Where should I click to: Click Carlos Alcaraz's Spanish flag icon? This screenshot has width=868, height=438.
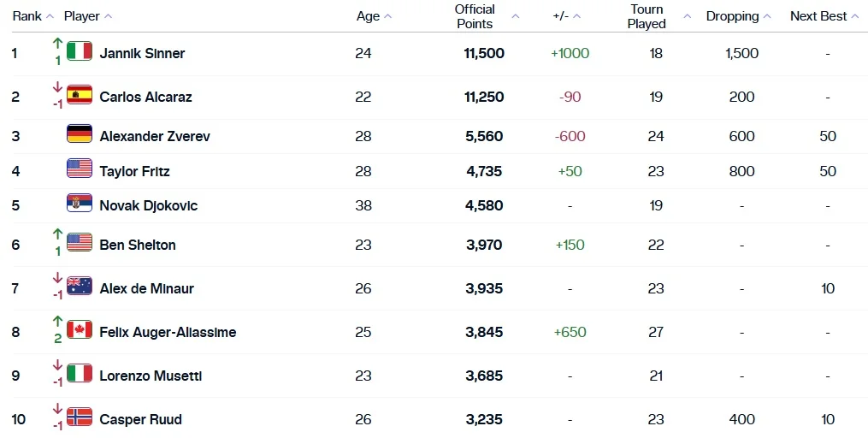point(79,95)
